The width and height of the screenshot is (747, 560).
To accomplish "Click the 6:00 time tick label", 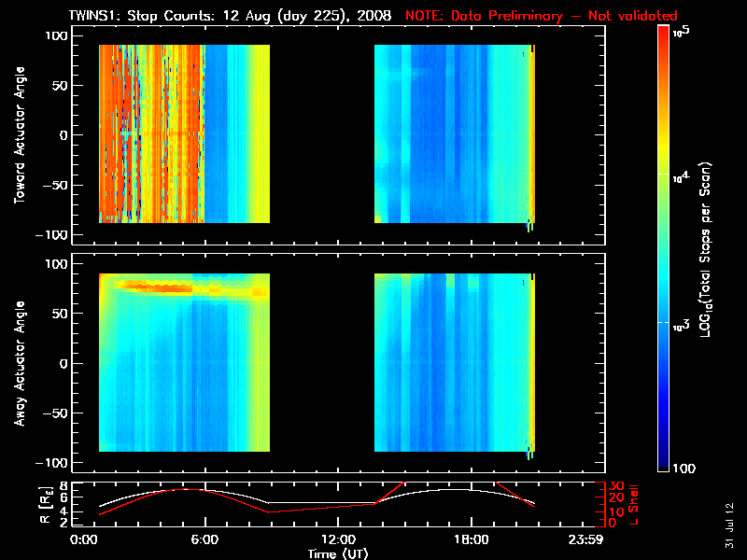I will click(204, 540).
